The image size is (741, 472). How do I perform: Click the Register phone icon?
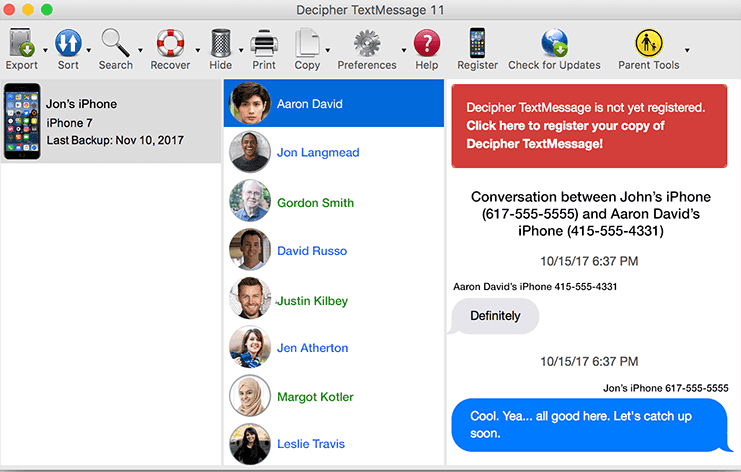click(477, 43)
